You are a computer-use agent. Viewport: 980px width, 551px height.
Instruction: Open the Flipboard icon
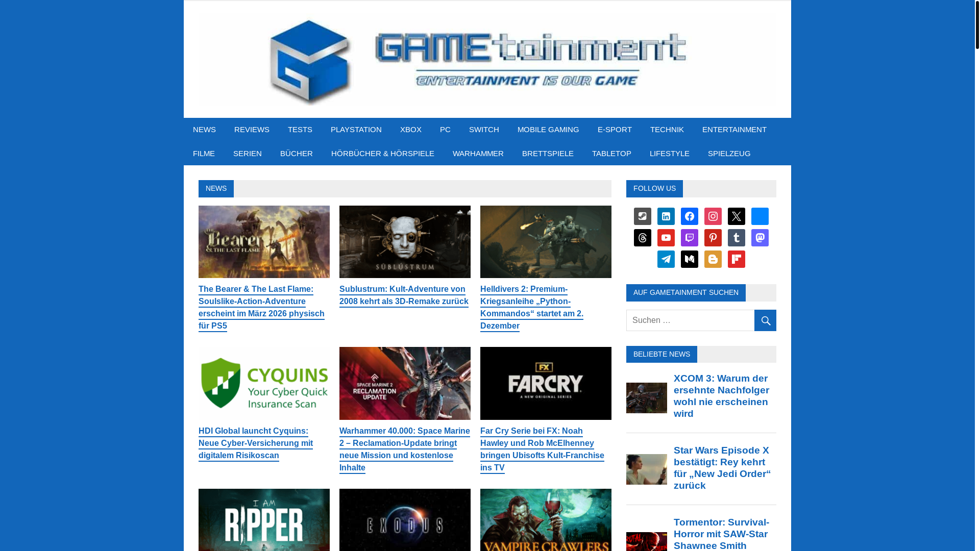[x=736, y=259]
